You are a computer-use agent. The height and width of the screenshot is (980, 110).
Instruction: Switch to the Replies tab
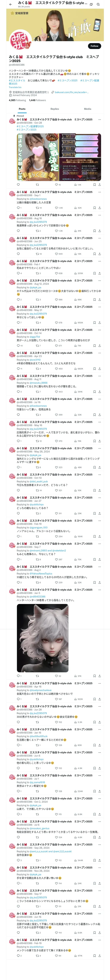pos(55,109)
